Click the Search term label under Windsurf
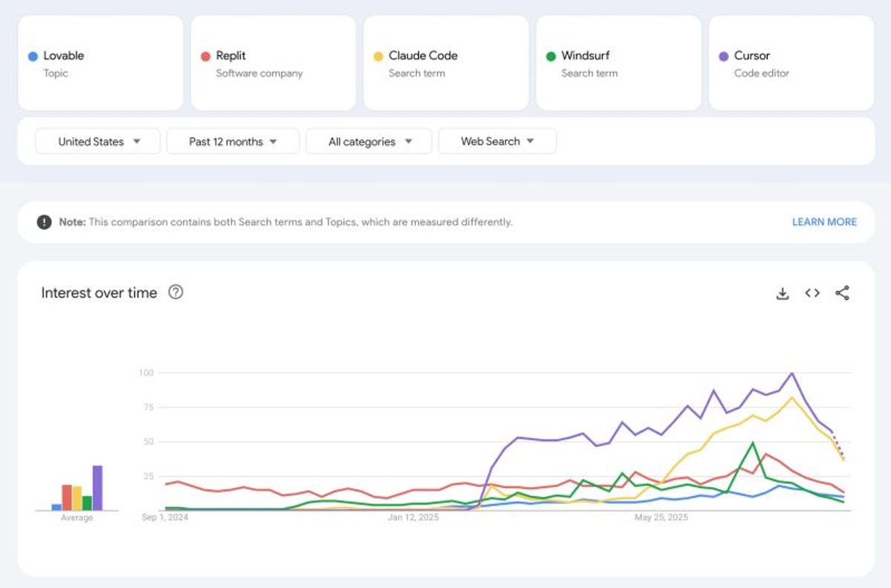 [x=590, y=73]
